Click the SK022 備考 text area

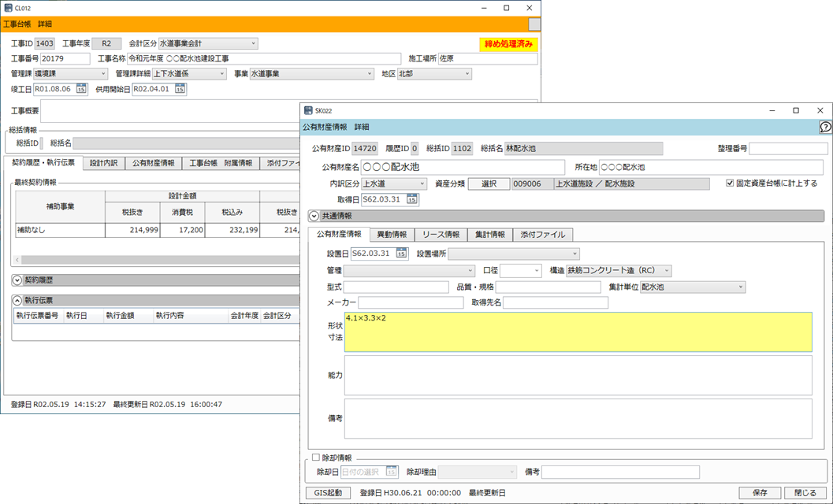pyautogui.click(x=578, y=418)
